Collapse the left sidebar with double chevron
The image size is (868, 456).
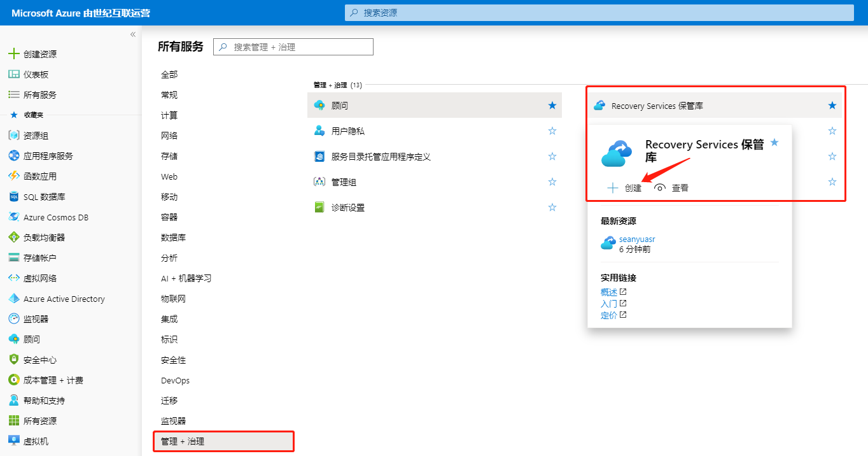tap(133, 34)
